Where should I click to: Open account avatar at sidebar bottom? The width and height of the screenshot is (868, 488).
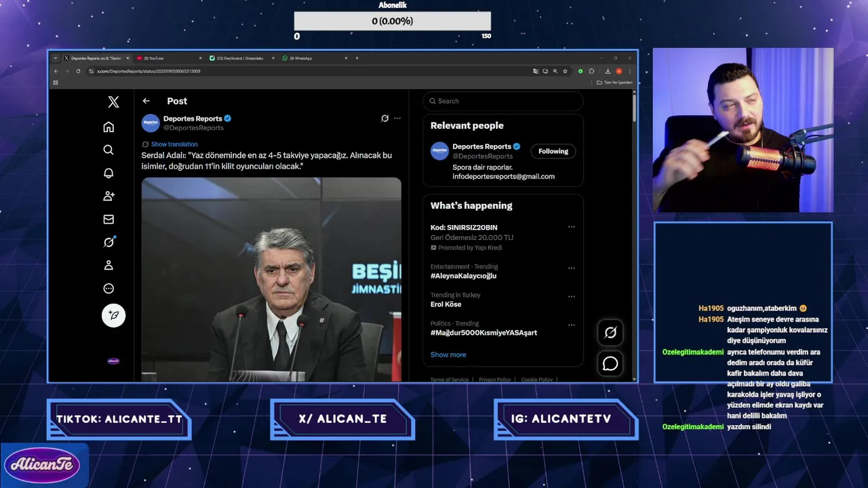113,361
